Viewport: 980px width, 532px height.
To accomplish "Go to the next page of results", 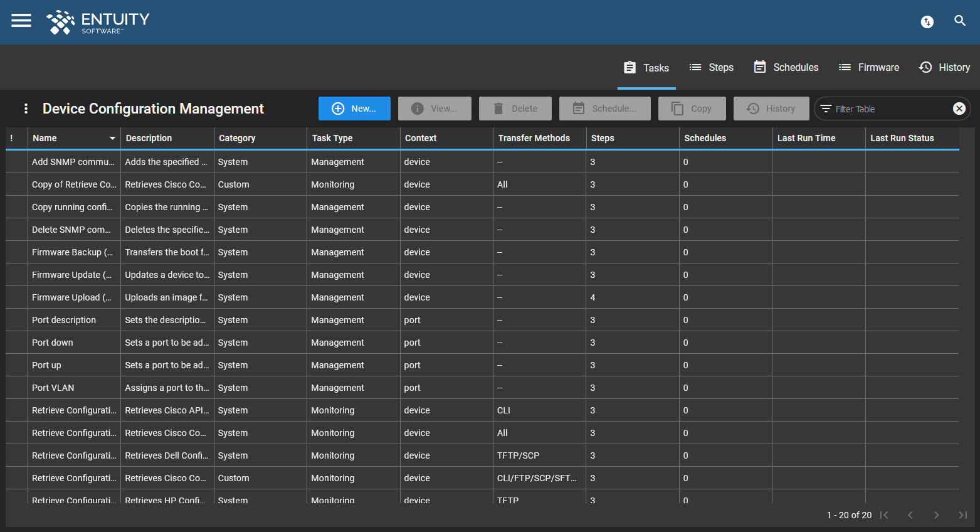I will click(x=936, y=515).
